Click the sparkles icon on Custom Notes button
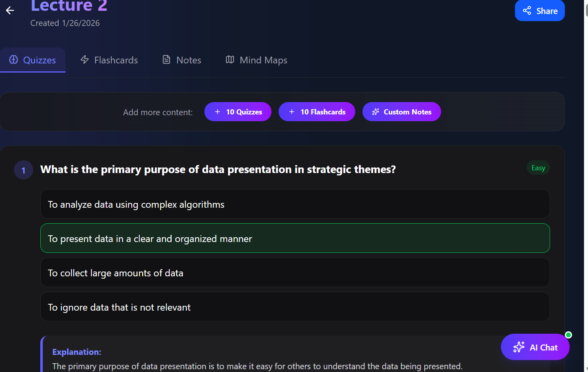Viewport: 588px width, 372px height. click(376, 112)
